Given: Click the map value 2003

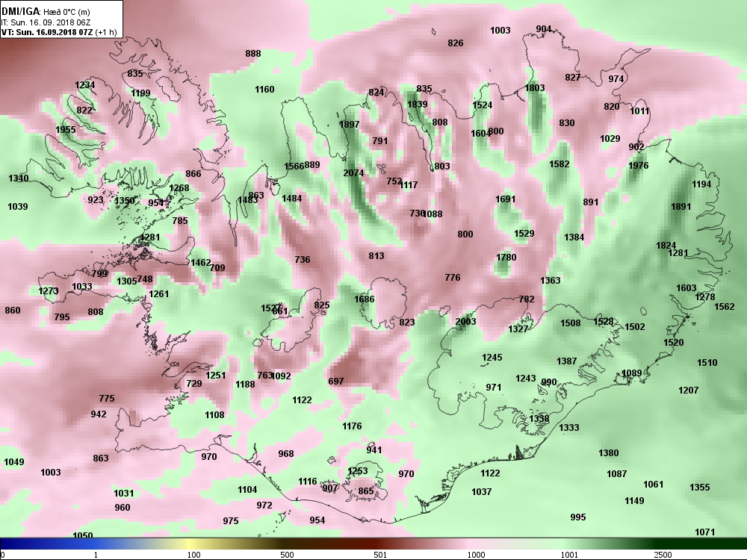Looking at the screenshot, I should click(x=465, y=321).
